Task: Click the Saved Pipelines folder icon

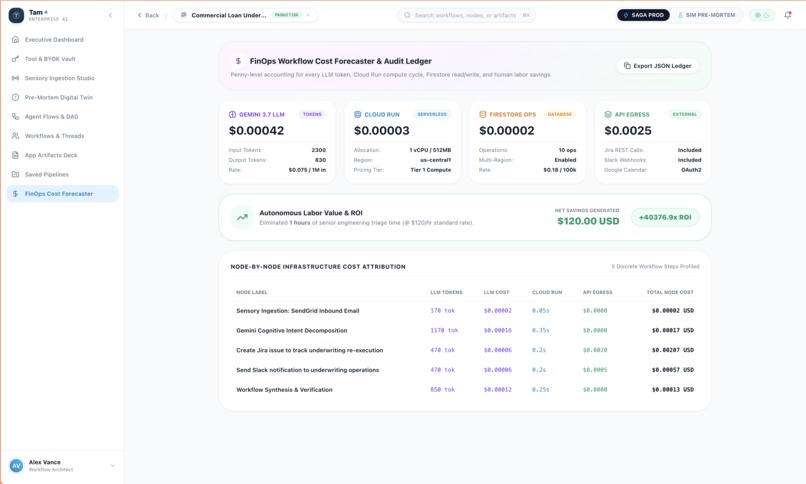Action: click(15, 175)
